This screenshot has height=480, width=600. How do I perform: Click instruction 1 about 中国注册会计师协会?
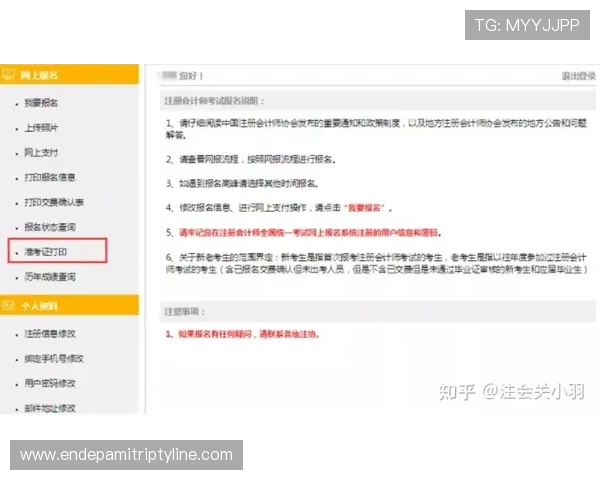point(376,129)
